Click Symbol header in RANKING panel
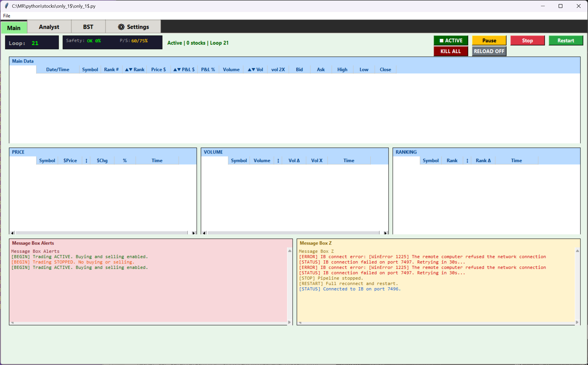 click(x=431, y=160)
